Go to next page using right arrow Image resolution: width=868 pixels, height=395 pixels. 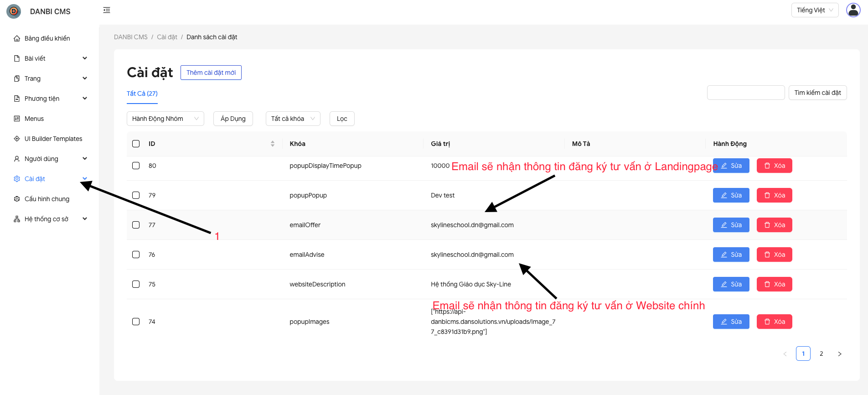pyautogui.click(x=839, y=354)
